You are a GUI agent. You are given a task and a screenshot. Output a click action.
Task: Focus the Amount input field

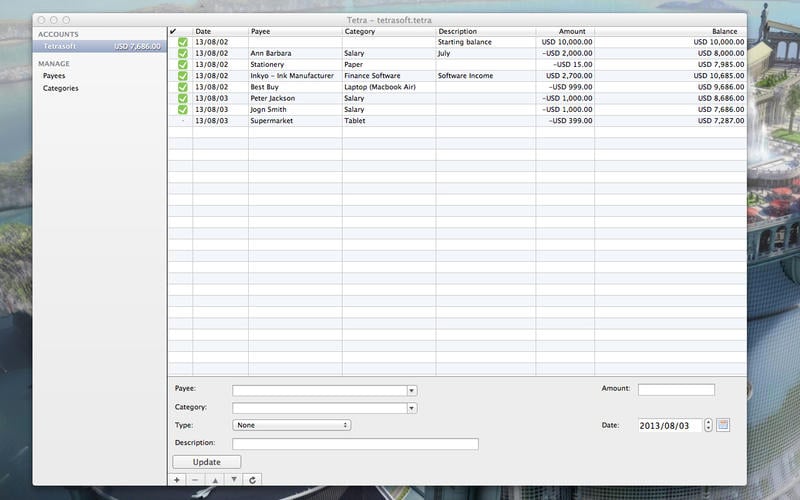click(677, 390)
